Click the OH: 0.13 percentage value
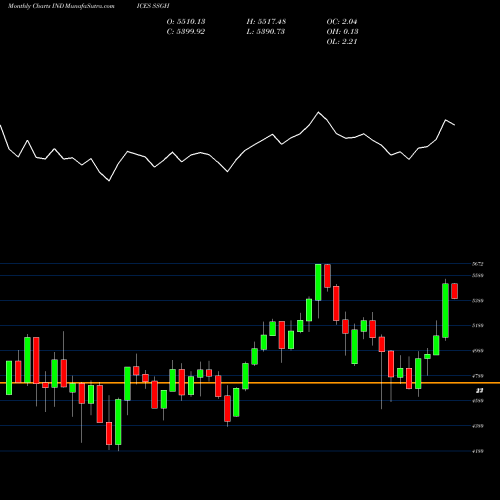 click(x=342, y=32)
